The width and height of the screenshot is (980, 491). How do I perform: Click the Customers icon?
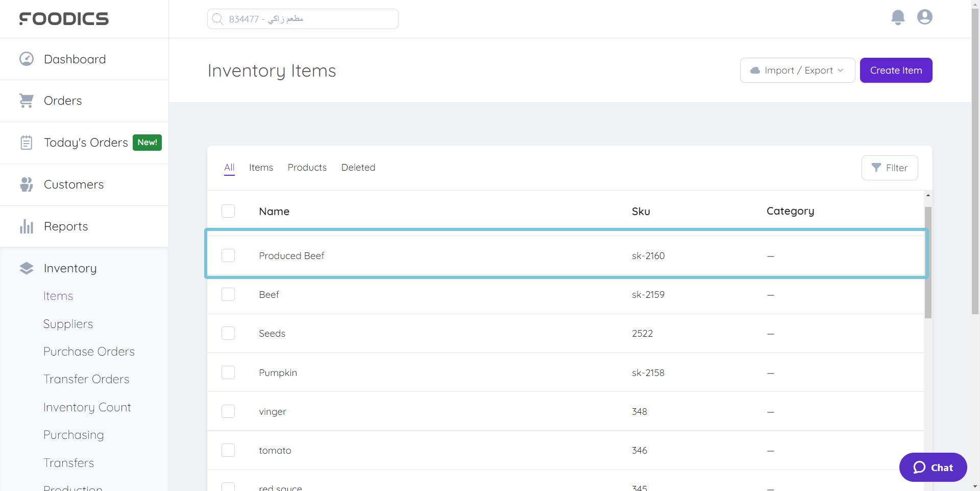26,184
